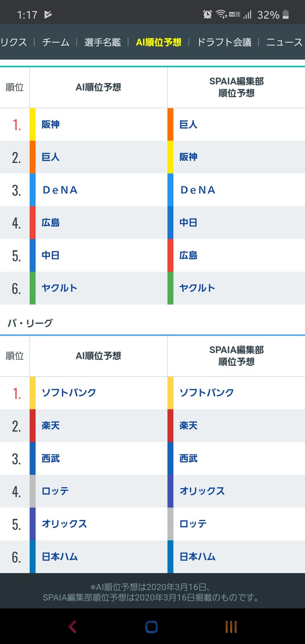The width and height of the screenshot is (305, 644).
Task: Select 日本ハム in the SPAIA編集部 column
Action: [x=197, y=556]
